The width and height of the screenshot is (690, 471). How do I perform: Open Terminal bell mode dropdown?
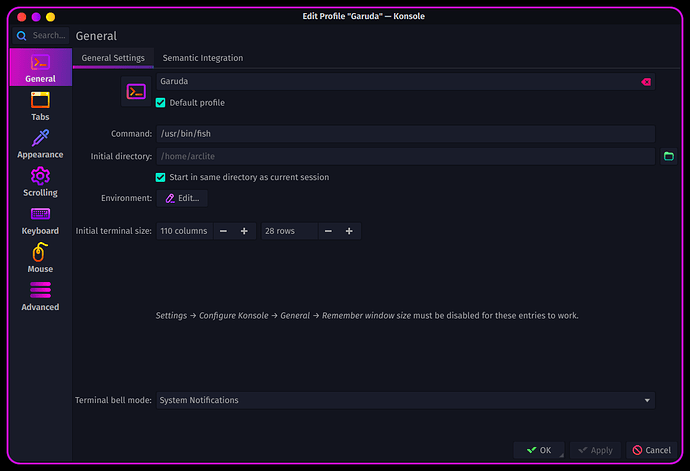(x=406, y=400)
